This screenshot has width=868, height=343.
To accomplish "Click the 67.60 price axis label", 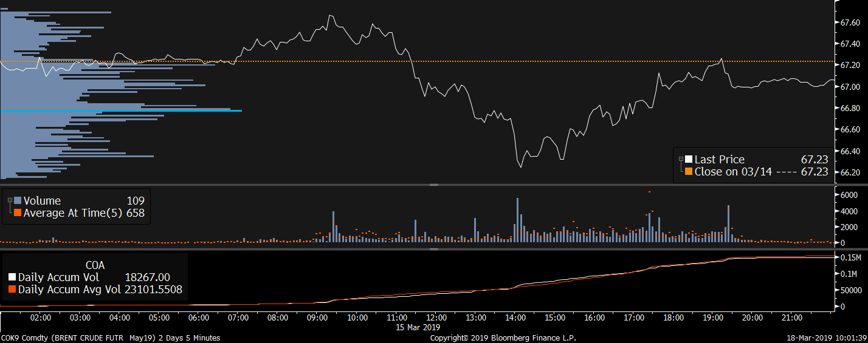I will 850,22.
